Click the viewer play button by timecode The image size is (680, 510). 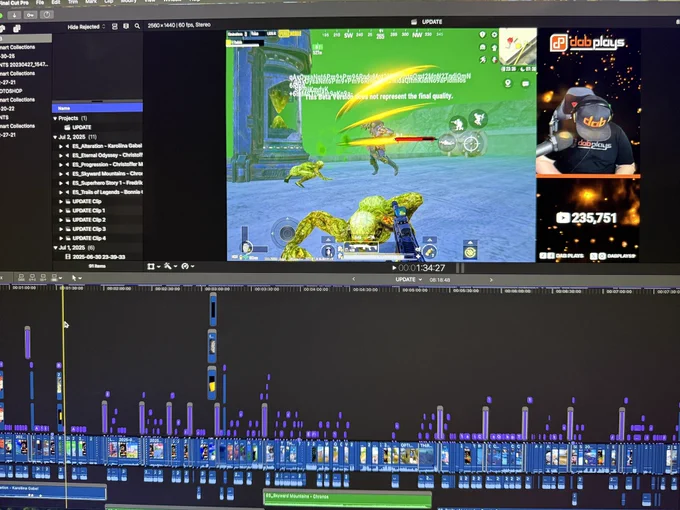[x=394, y=268]
